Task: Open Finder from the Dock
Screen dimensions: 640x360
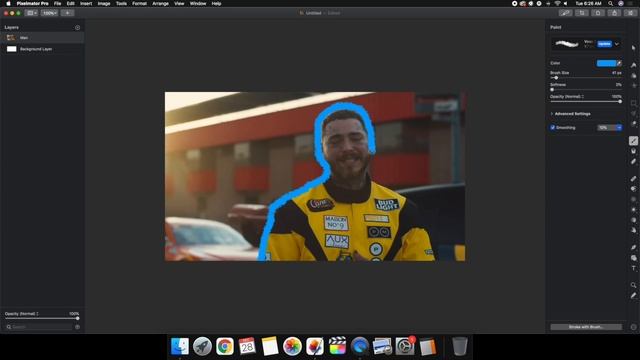Action: pyautogui.click(x=180, y=347)
